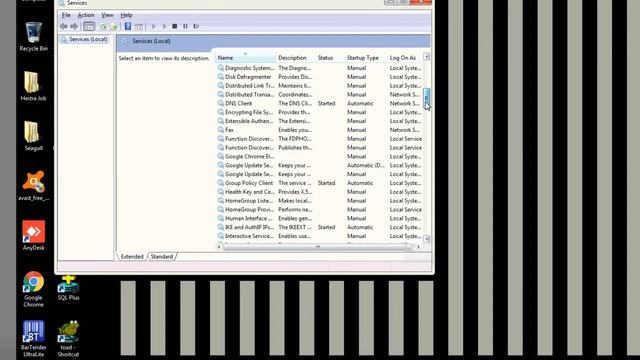Click the Back arrow in Services toolbar
This screenshot has width=640, height=360.
click(x=64, y=27)
